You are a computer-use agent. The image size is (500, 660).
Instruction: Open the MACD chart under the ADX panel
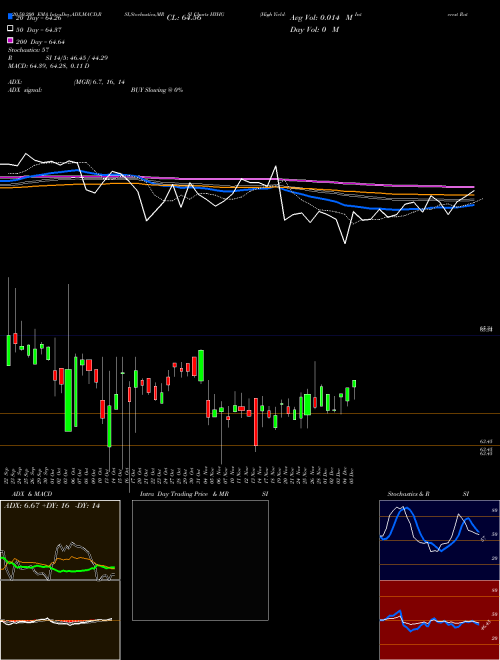(60, 620)
